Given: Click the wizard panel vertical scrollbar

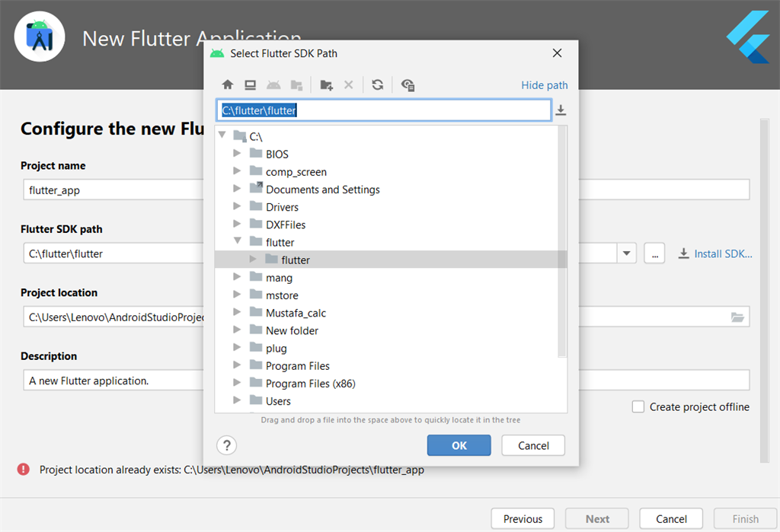Looking at the screenshot, I should tap(765, 291).
